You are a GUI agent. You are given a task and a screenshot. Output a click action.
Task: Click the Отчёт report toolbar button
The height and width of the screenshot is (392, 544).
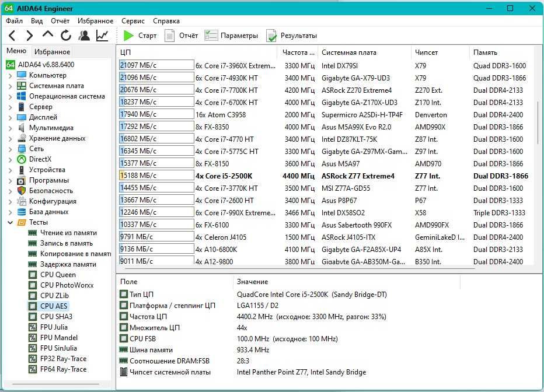[181, 36]
